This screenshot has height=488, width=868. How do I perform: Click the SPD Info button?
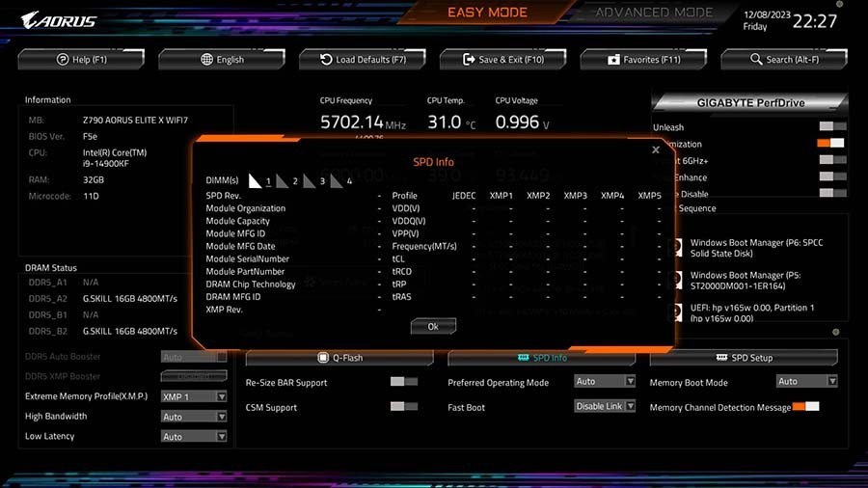(x=541, y=358)
